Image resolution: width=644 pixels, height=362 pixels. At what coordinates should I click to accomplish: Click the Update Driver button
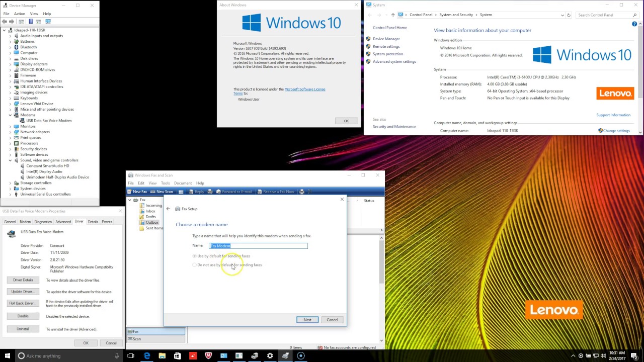pyautogui.click(x=23, y=292)
